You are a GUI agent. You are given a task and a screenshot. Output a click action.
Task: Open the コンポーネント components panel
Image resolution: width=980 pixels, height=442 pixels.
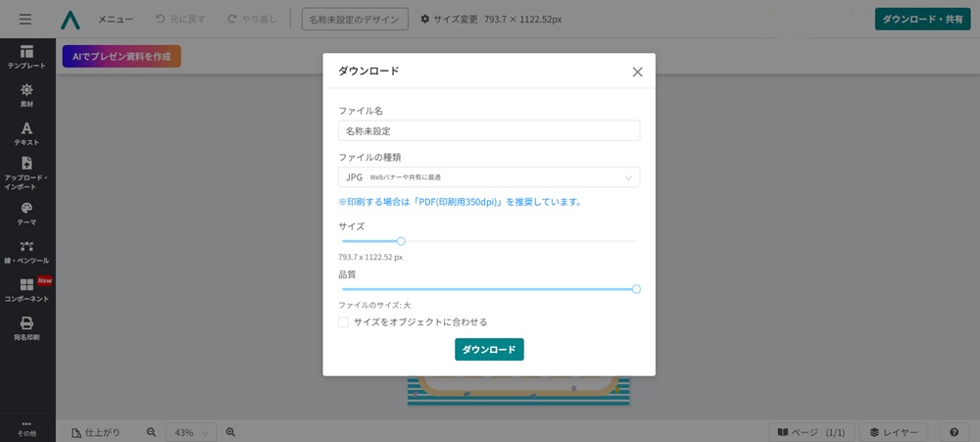[26, 290]
